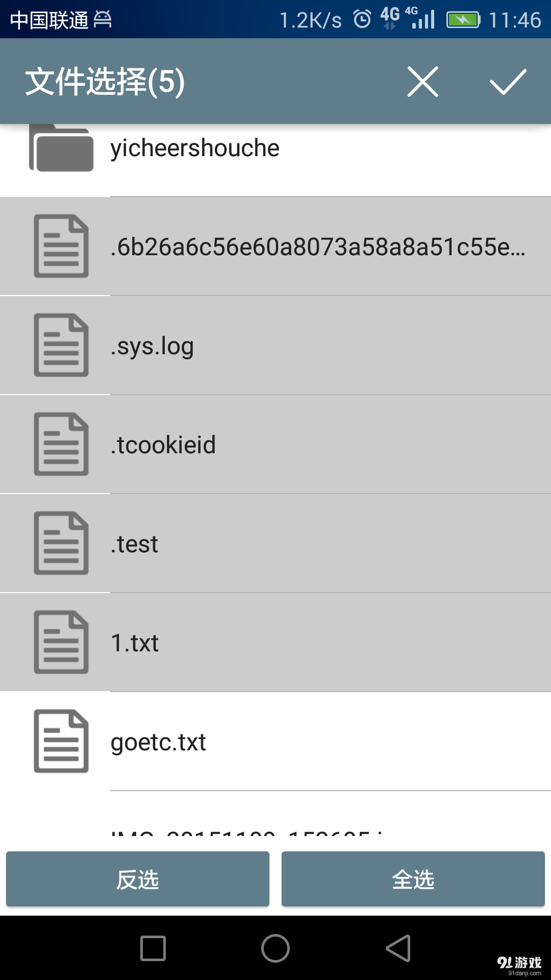
Task: Tap the document icon beside goetc.txt
Action: [61, 741]
